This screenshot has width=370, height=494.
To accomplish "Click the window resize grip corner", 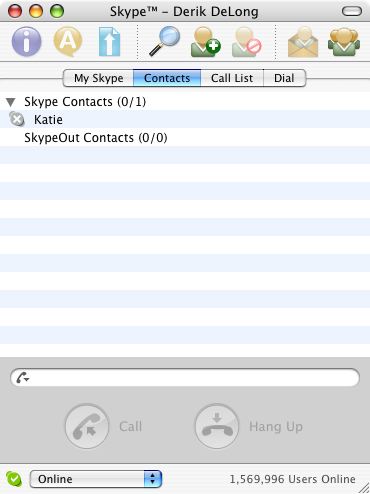I will tap(364, 488).
